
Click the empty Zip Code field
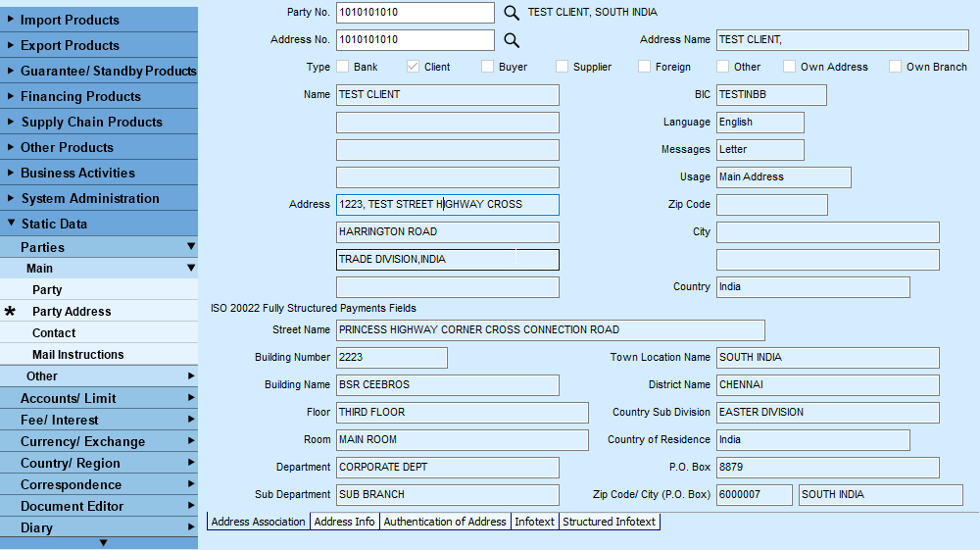(772, 205)
